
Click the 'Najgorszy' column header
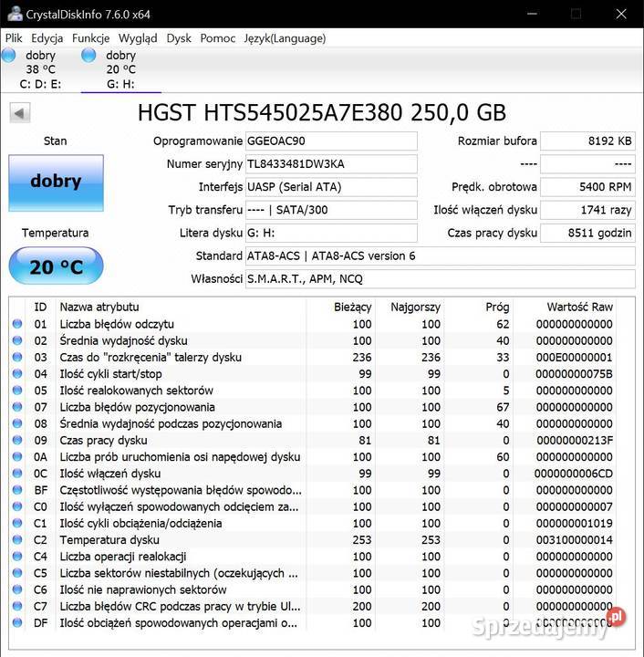click(415, 308)
